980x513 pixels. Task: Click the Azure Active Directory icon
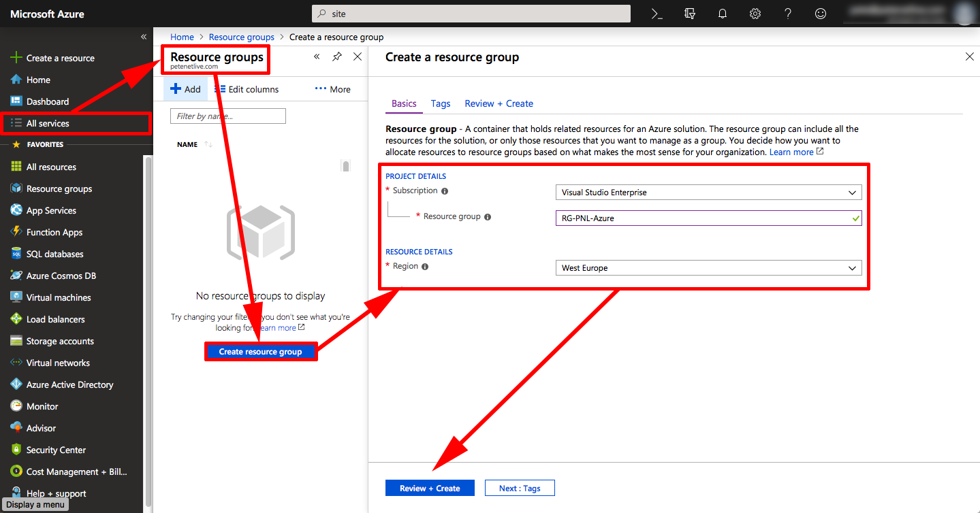[x=16, y=384]
